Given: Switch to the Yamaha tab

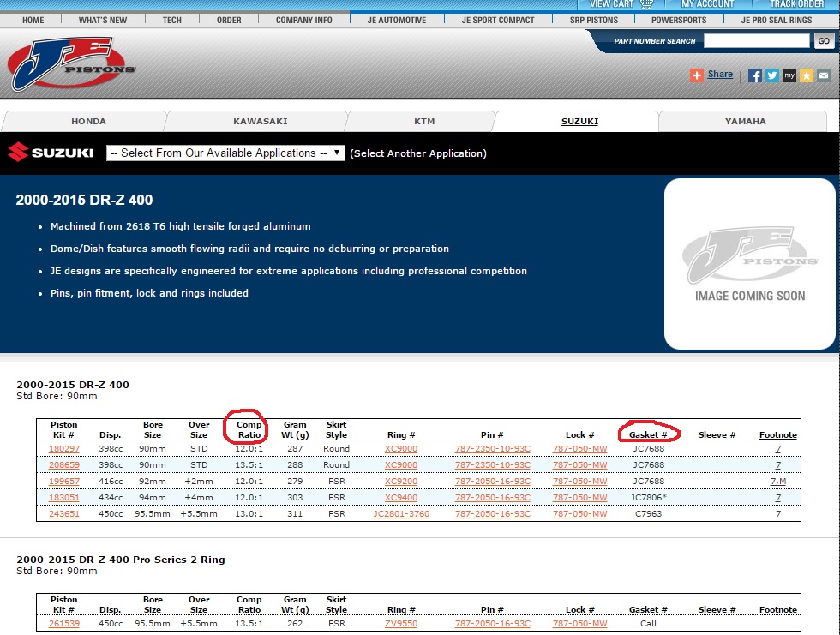Looking at the screenshot, I should click(x=745, y=121).
